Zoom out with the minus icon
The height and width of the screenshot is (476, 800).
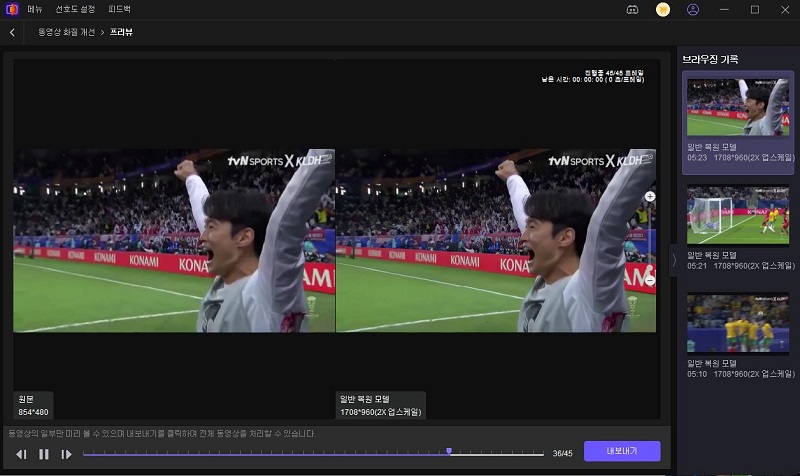pyautogui.click(x=650, y=281)
